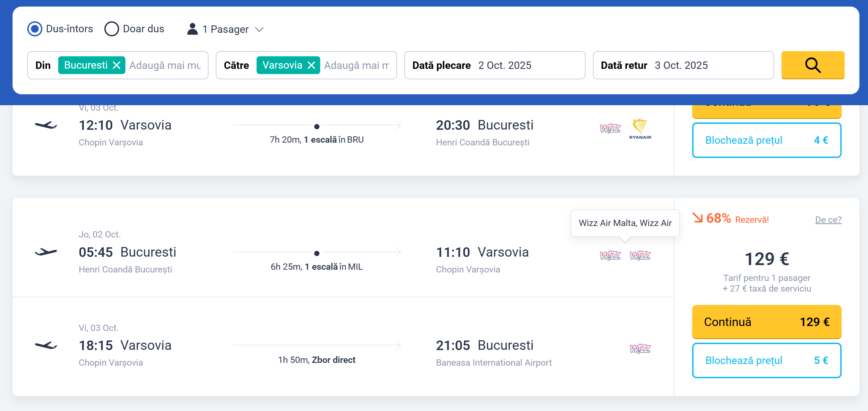This screenshot has width=868, height=411.
Task: Click 'Baneasa International Airport' text
Action: point(494,362)
